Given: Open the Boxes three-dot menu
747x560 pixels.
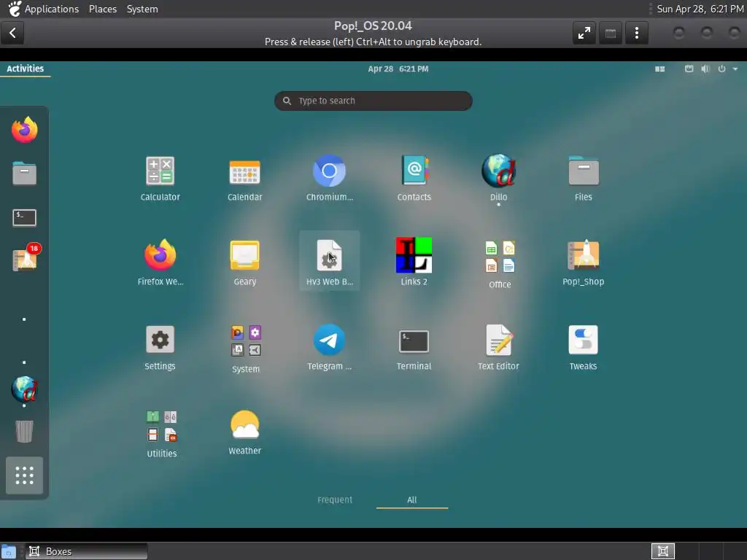Looking at the screenshot, I should pyautogui.click(x=636, y=33).
